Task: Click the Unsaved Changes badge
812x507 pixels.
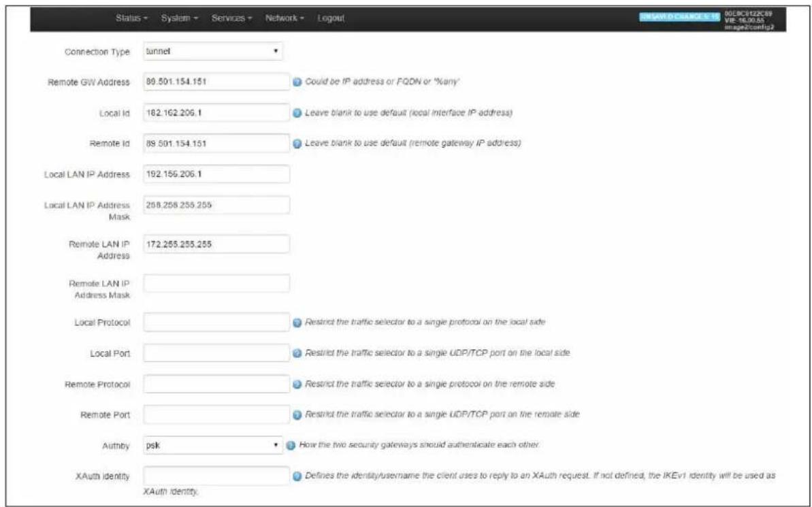Action: click(x=680, y=17)
